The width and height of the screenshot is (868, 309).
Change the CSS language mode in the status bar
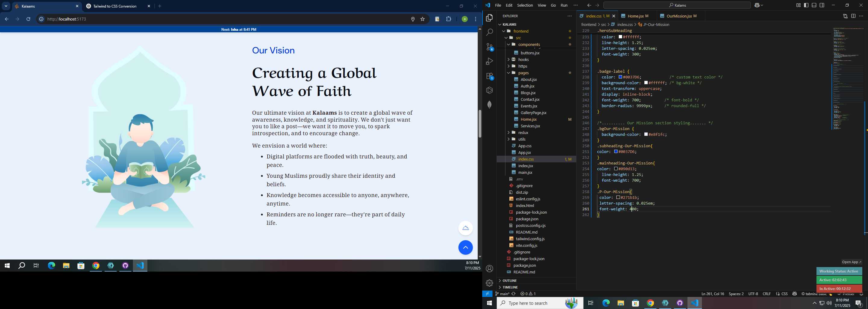coord(784,294)
